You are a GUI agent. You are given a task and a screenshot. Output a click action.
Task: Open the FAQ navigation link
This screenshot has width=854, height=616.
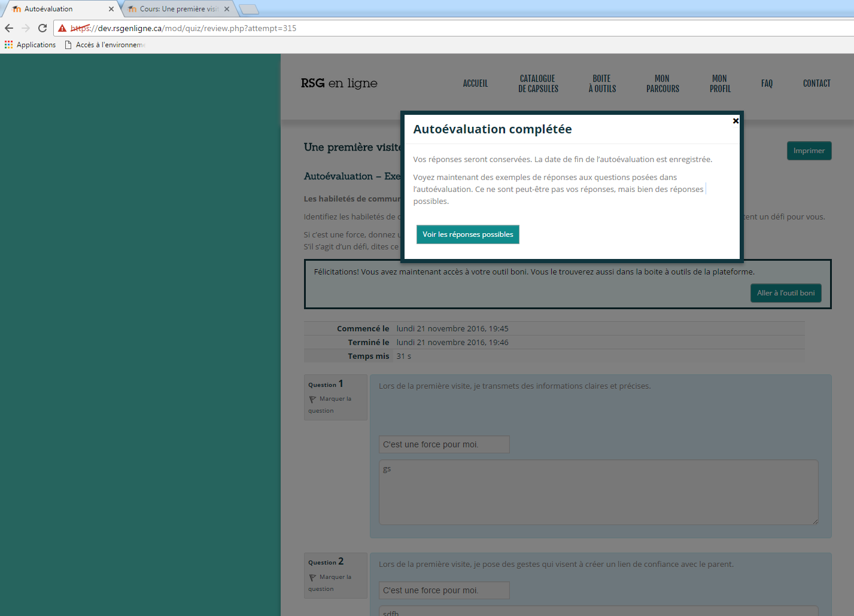coord(767,84)
